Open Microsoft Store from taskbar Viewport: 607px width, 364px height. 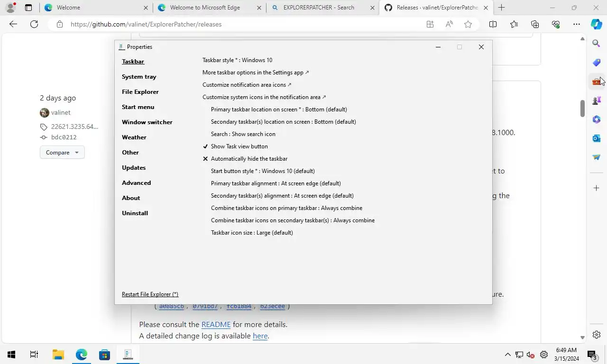point(104,355)
